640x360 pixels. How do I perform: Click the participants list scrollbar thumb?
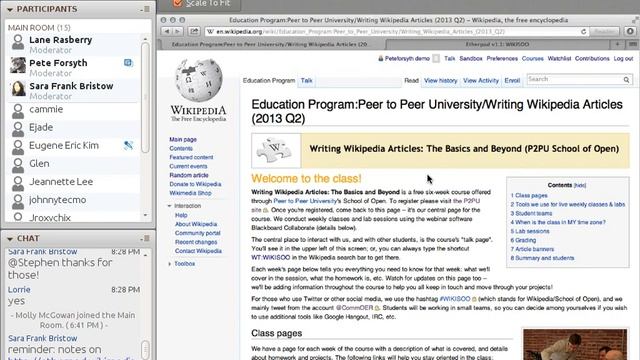(145, 97)
